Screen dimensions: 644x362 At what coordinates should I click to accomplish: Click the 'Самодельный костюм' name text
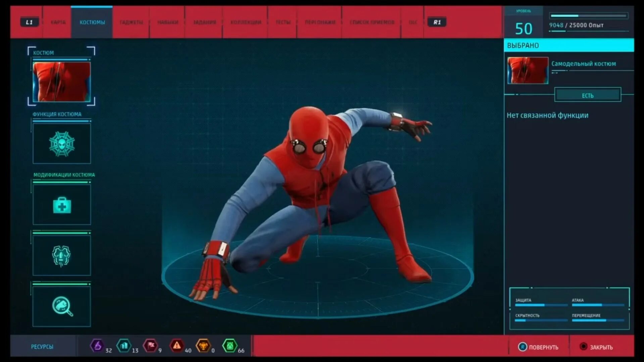[x=584, y=64]
